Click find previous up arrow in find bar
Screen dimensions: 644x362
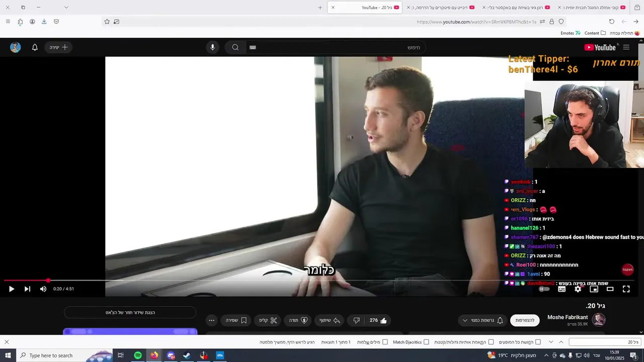tap(561, 342)
